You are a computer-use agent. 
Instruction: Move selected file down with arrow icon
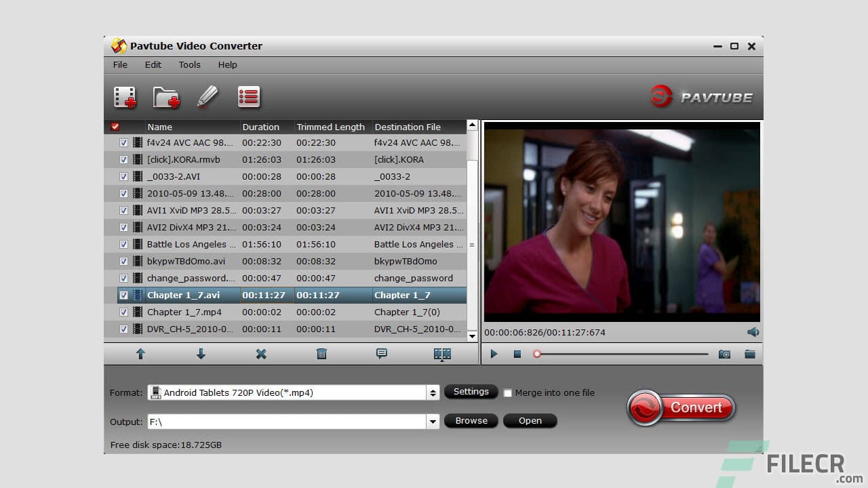[201, 353]
